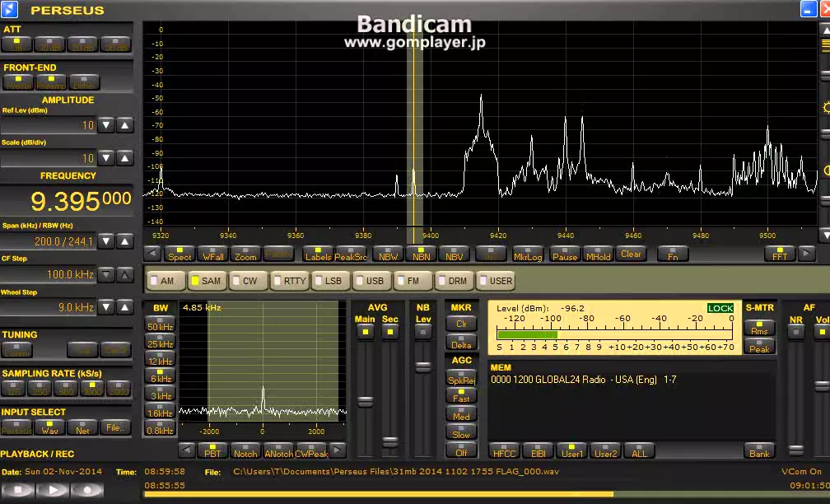Viewport: 830px width, 504px height.
Task: Open EiBi memory database
Action: pos(538,451)
